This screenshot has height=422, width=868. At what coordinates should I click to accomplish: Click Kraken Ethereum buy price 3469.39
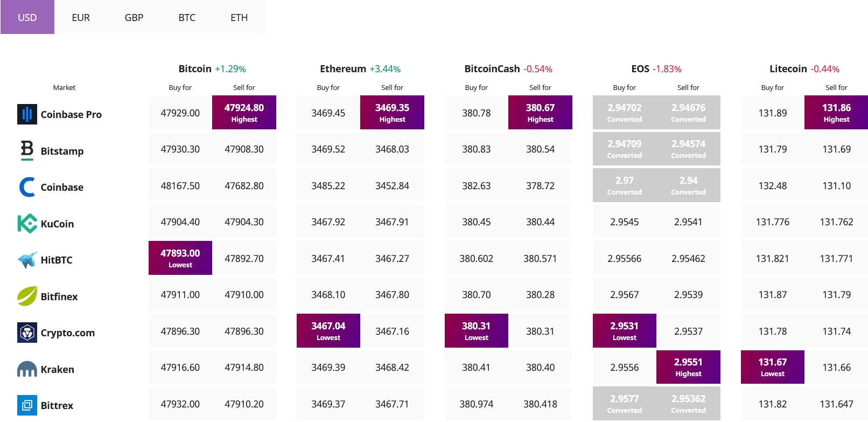(328, 367)
